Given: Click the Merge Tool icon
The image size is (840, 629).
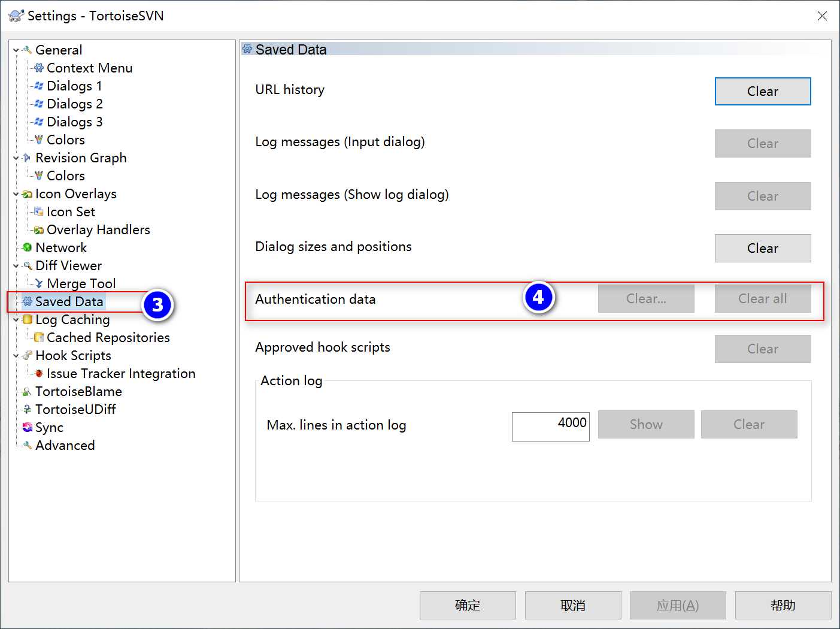Looking at the screenshot, I should [39, 283].
